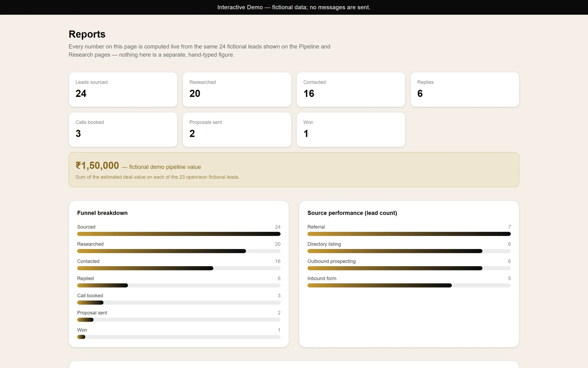
Task: Click the Directory listing source progress bar
Action: tap(409, 251)
